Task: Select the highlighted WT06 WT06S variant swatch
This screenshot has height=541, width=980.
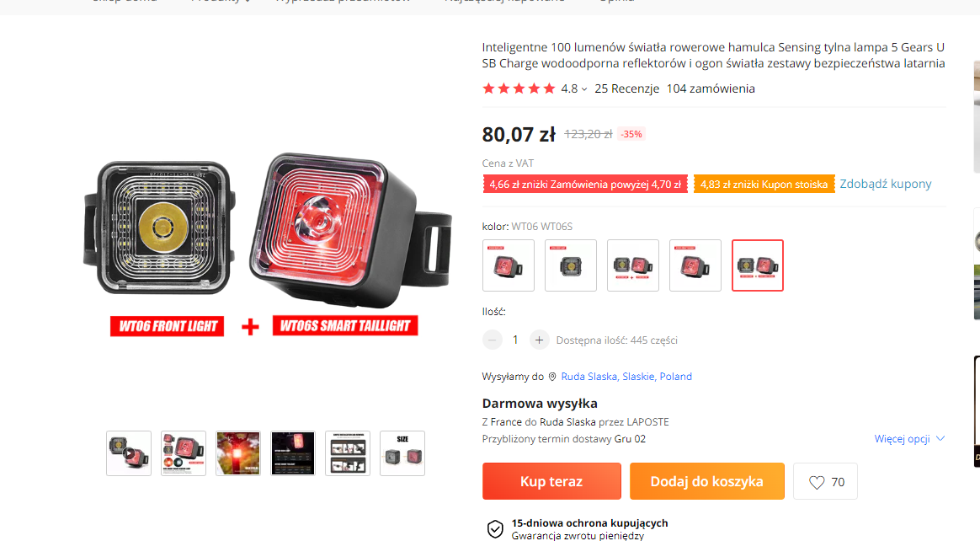Action: click(x=758, y=265)
